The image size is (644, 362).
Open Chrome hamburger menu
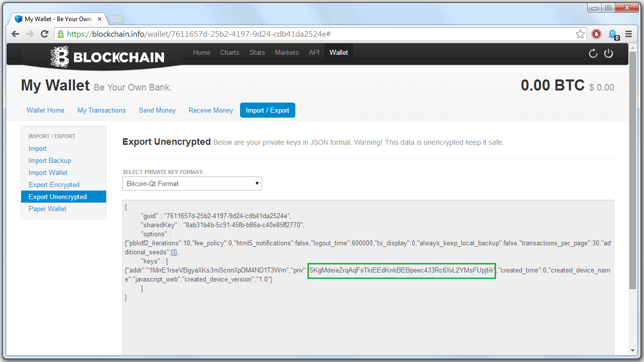(x=628, y=34)
